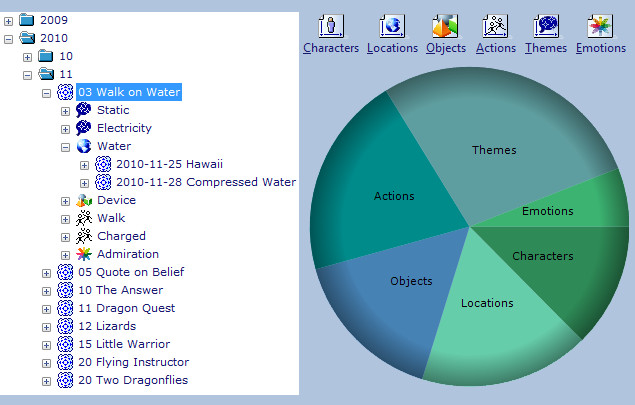Expand the 2010-11-25 Hawaii node
This screenshot has width=635, height=405.
click(x=85, y=165)
